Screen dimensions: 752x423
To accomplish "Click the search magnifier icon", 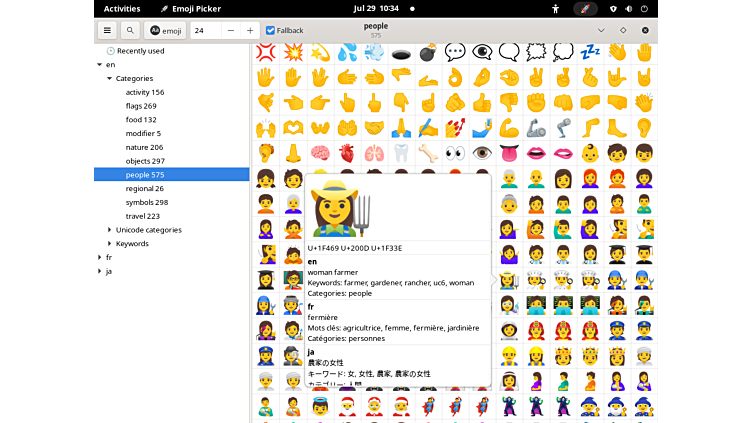I will pyautogui.click(x=129, y=30).
